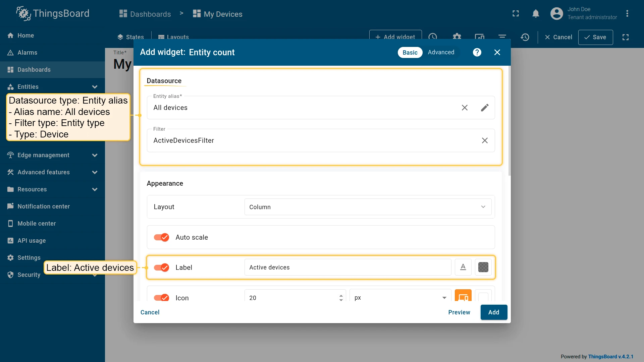Viewport: 644px width, 362px height.
Task: Open the dashboard version history icon
Action: (525, 37)
